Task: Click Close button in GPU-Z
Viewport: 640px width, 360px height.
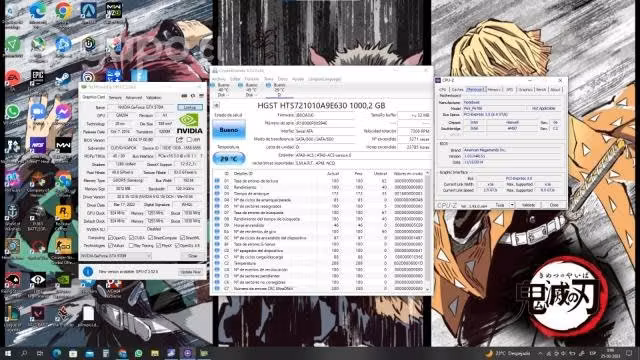Action: (192, 256)
